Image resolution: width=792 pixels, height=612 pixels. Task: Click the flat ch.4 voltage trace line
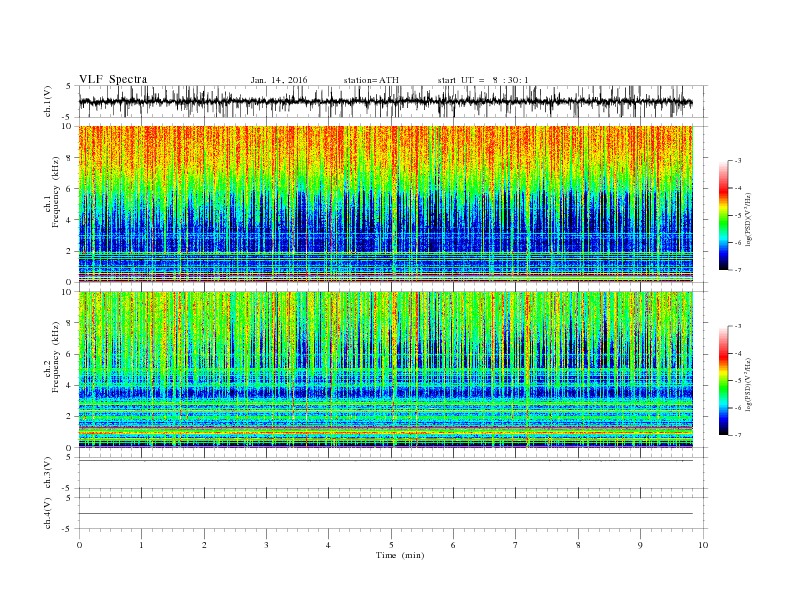click(385, 514)
